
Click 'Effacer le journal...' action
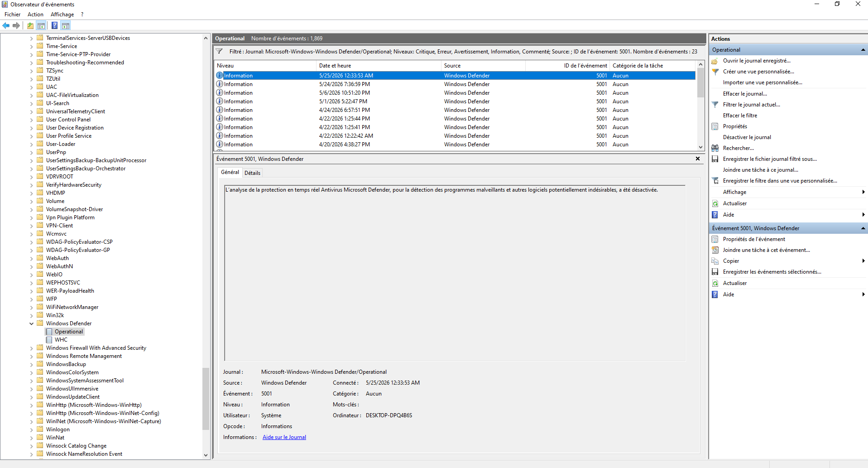[x=745, y=94]
